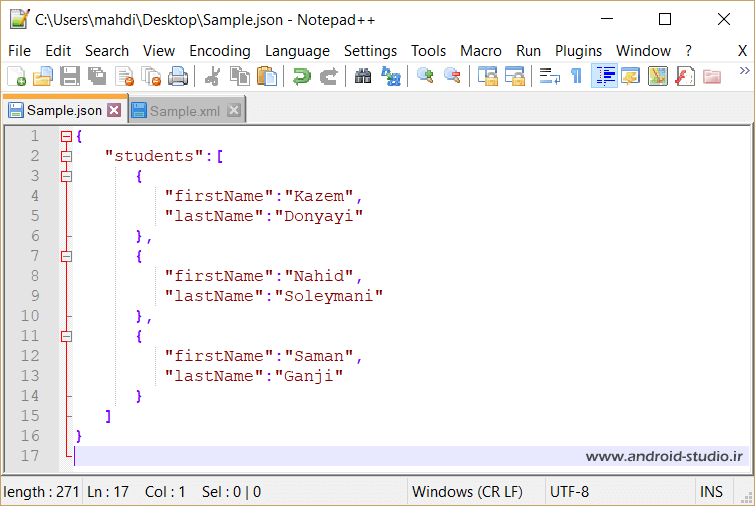Toggle show all characters pilcrow icon
Image resolution: width=755 pixels, height=506 pixels.
[x=576, y=77]
